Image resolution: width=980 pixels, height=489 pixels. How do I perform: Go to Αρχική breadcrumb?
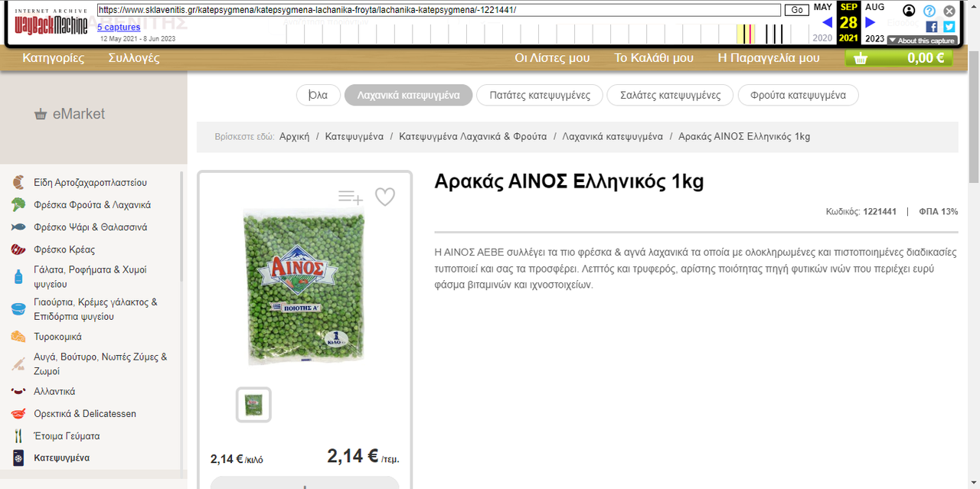pos(295,136)
